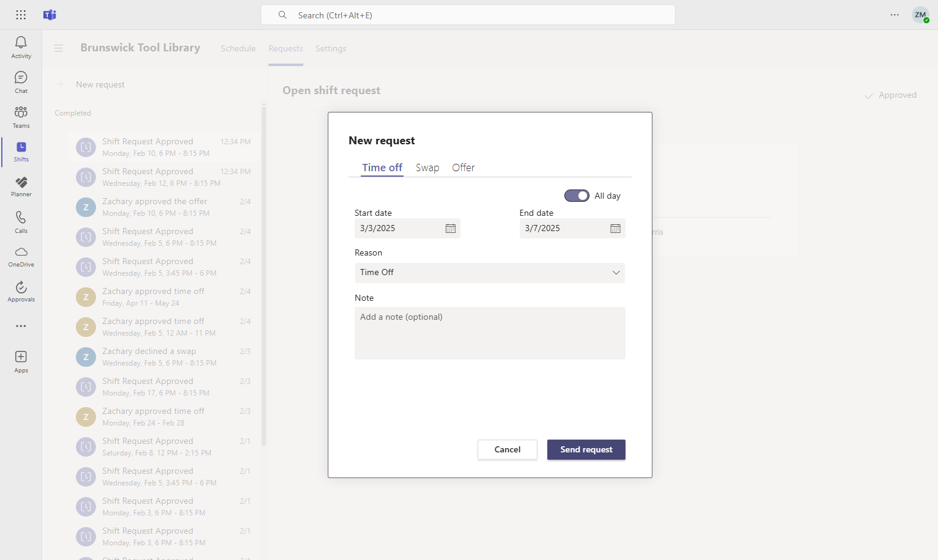Image resolution: width=938 pixels, height=560 pixels.
Task: Select shift request Saturday, Feb 8, 12 PM
Action: coord(164,447)
